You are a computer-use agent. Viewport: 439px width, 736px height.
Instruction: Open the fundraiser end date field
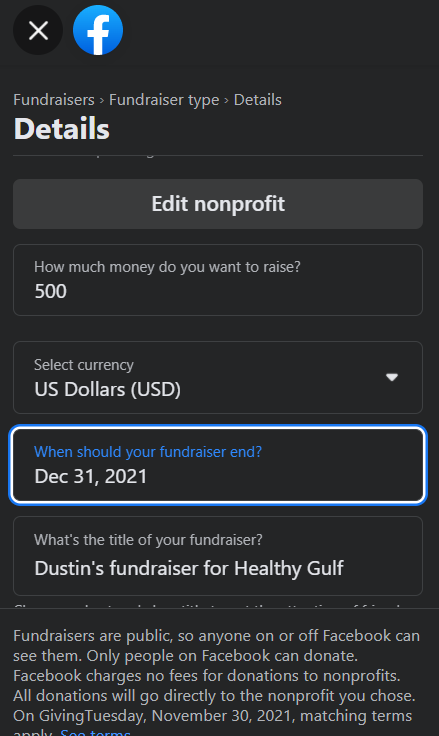click(x=218, y=465)
